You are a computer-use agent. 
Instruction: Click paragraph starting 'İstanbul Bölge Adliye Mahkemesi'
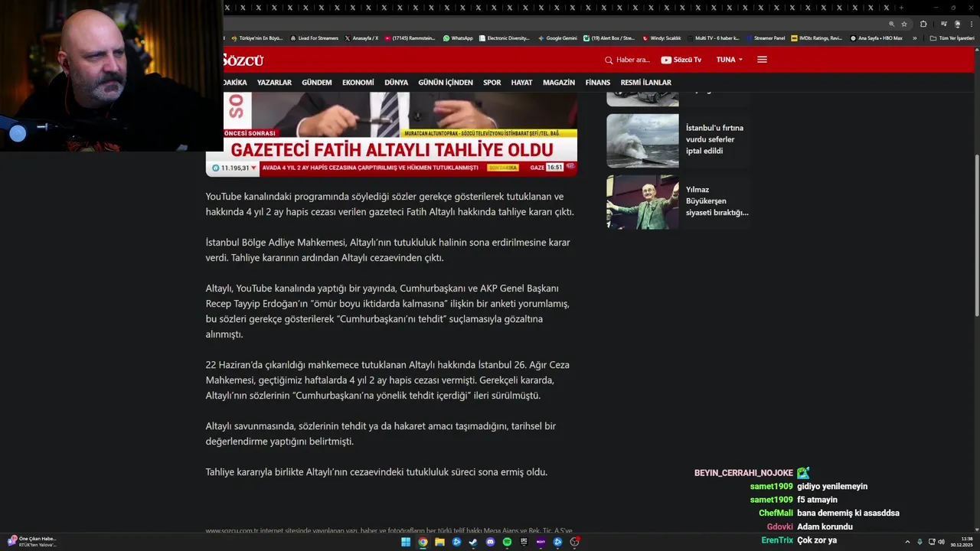(x=387, y=250)
